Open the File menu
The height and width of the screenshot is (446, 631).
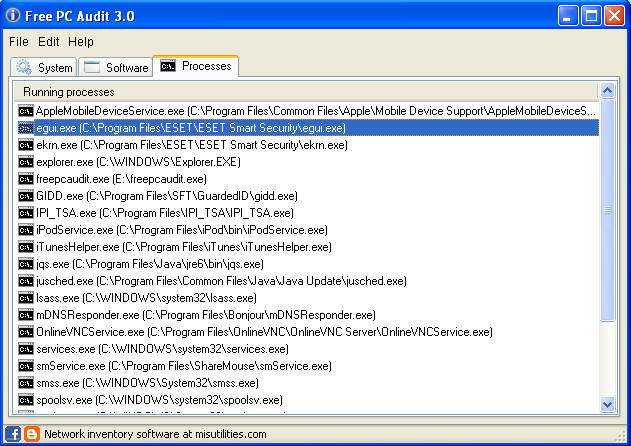pos(19,41)
